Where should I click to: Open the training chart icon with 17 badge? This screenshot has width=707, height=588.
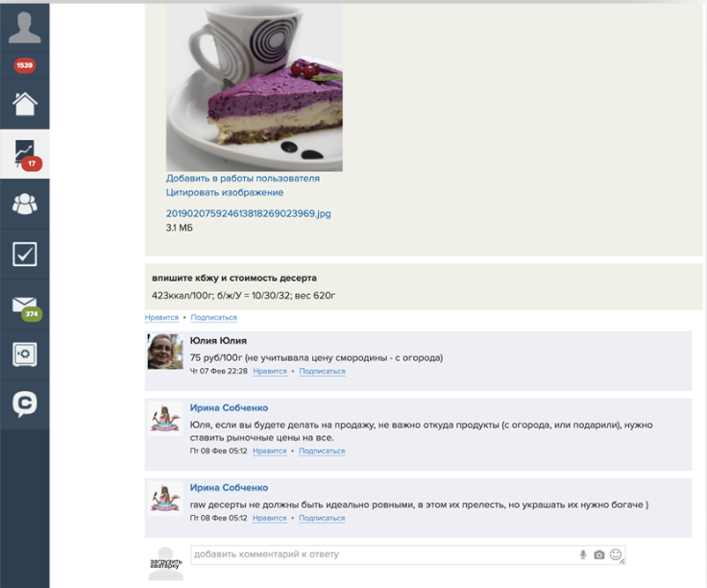pos(26,155)
